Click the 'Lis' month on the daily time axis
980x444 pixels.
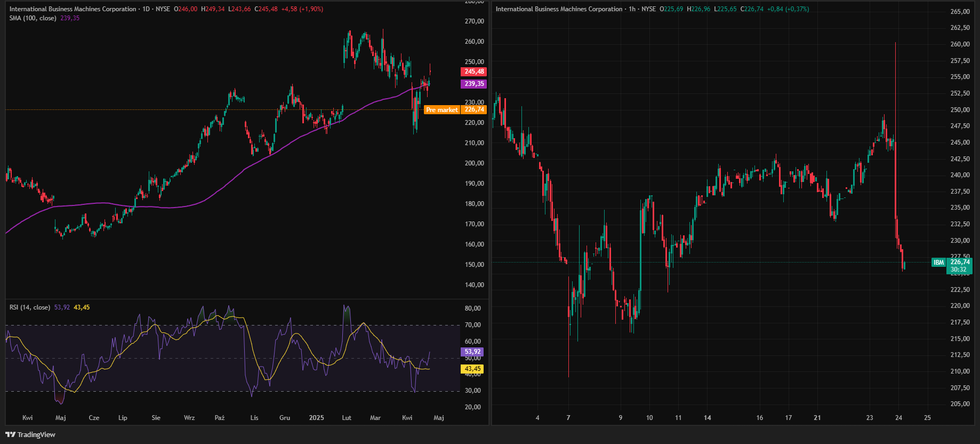pyautogui.click(x=254, y=418)
